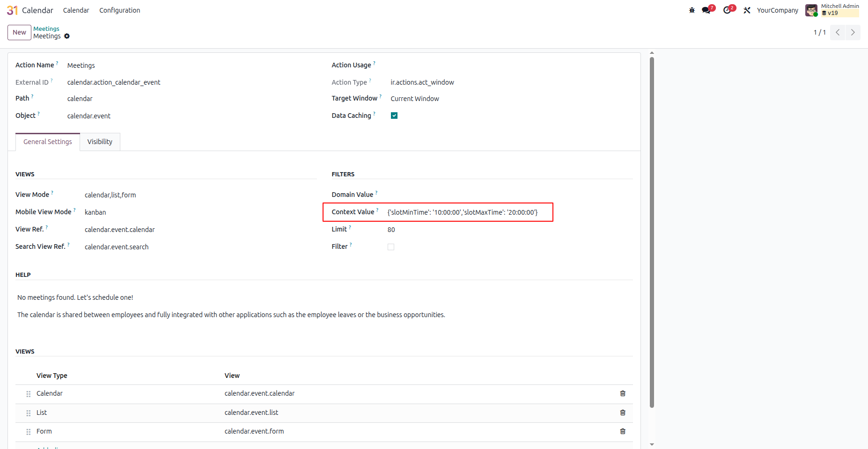Select the calendar.event.calendar view cell

(259, 393)
